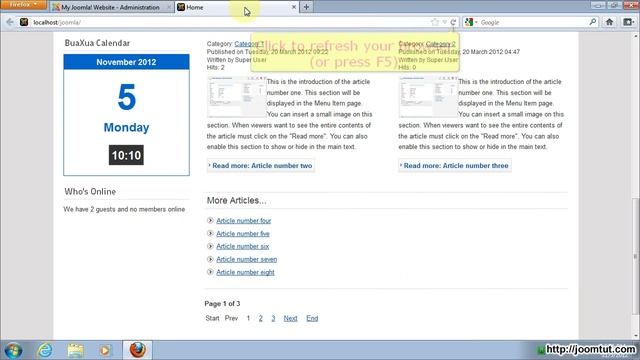Click the Who's Online heading
This screenshot has width=640, height=360.
tap(90, 191)
